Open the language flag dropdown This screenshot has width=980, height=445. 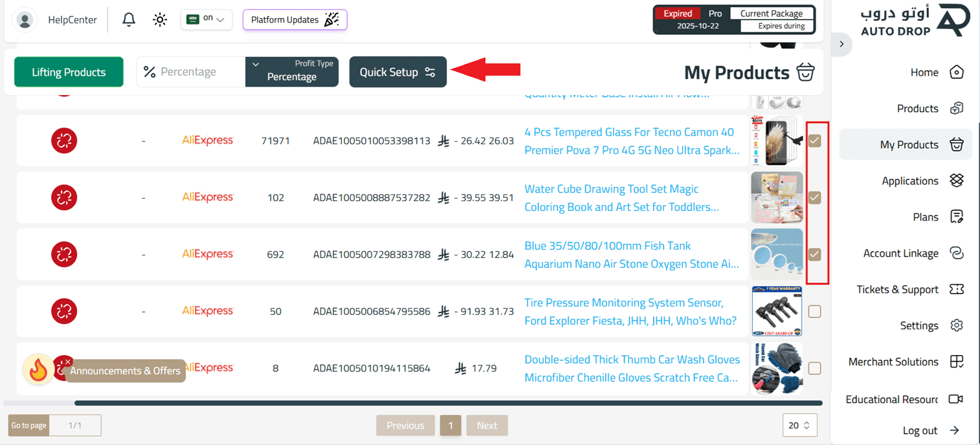tap(206, 20)
